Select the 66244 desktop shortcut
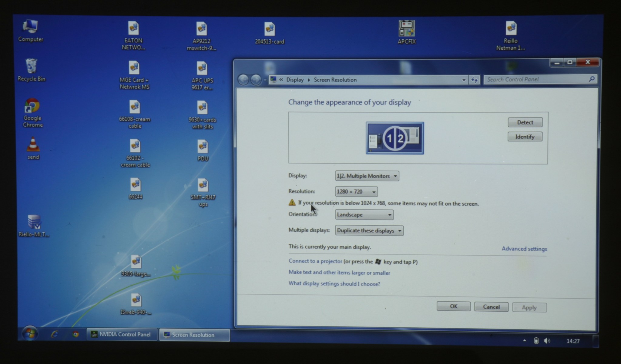Image resolution: width=621 pixels, height=364 pixels. tap(136, 189)
